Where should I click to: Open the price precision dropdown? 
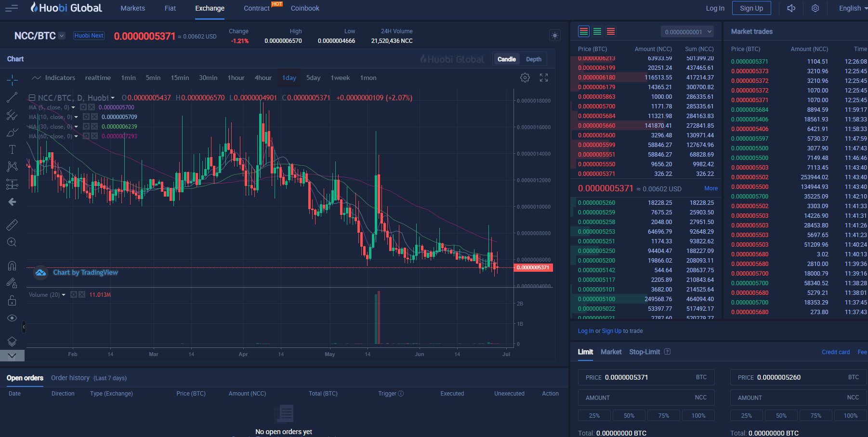687,32
